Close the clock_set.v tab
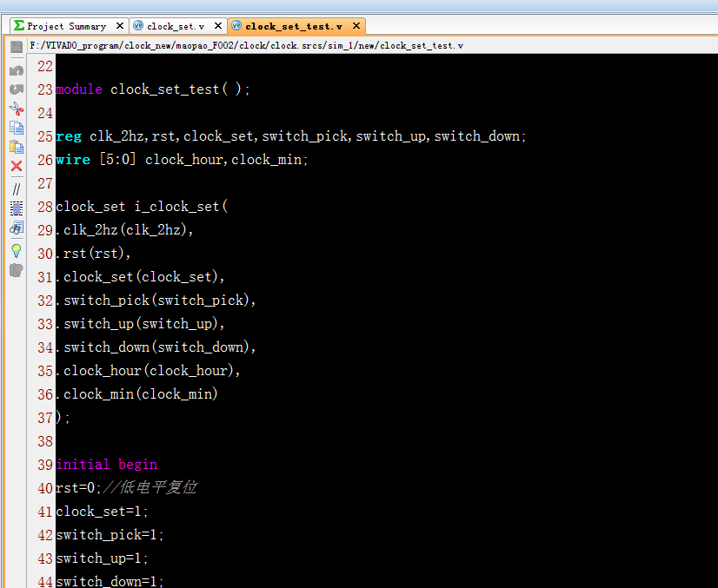This screenshot has width=718, height=588. coord(218,26)
